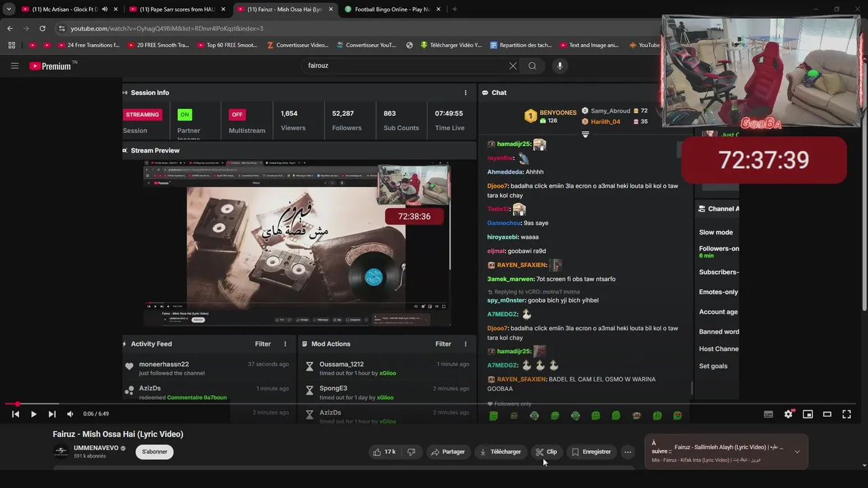Create a clip with Clip button

546,452
